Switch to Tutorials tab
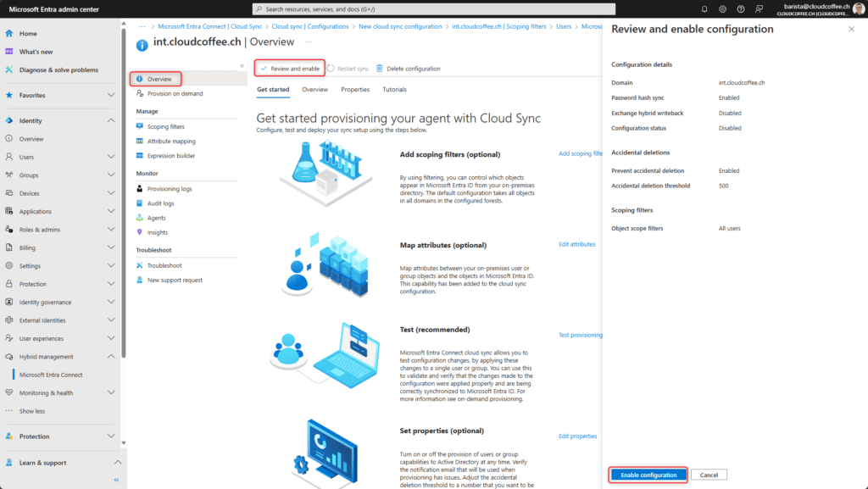The image size is (868, 489). tap(394, 90)
